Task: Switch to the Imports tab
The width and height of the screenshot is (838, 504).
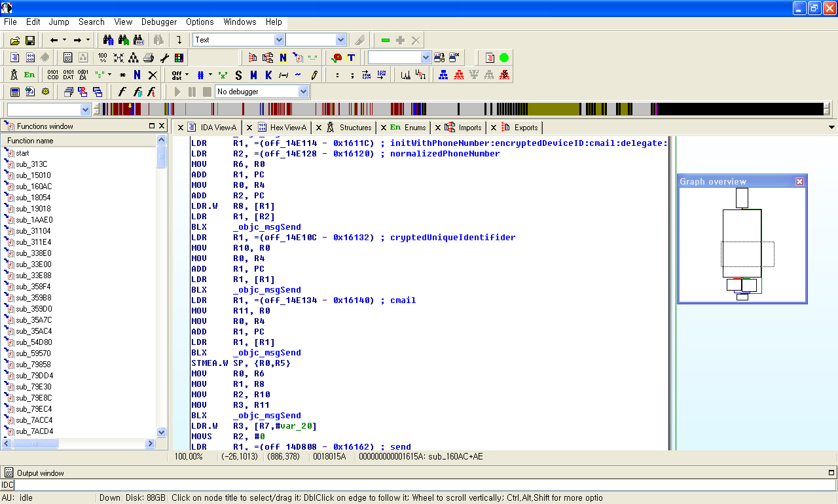Action: (x=469, y=128)
